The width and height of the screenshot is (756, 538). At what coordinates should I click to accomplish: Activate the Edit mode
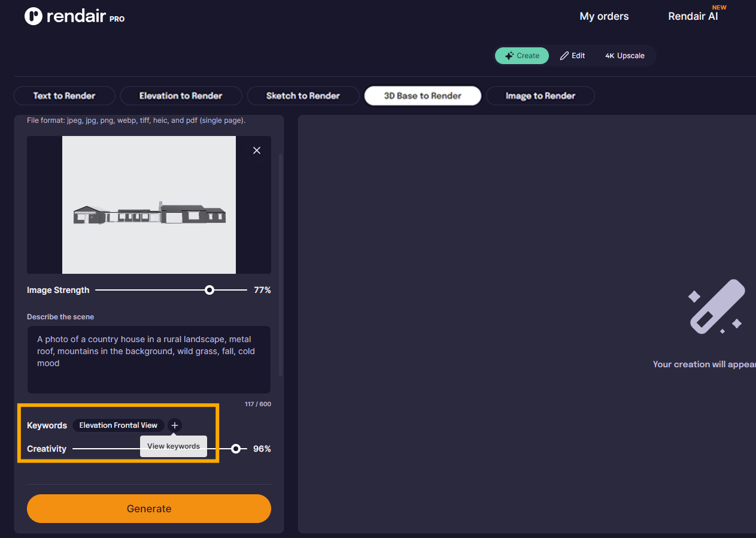click(x=572, y=55)
